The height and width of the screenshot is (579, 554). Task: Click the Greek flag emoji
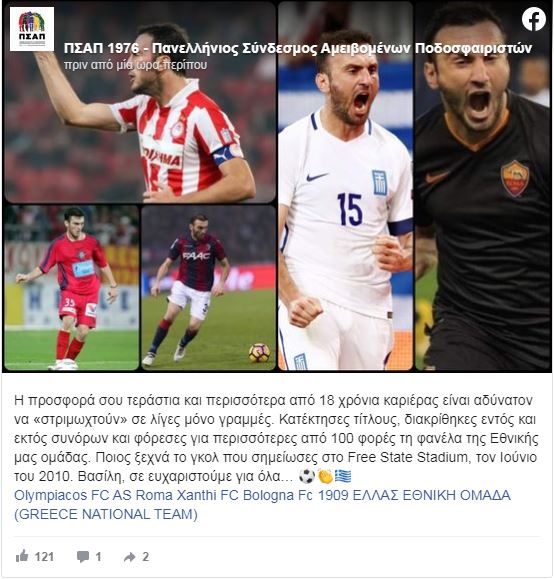point(343,476)
